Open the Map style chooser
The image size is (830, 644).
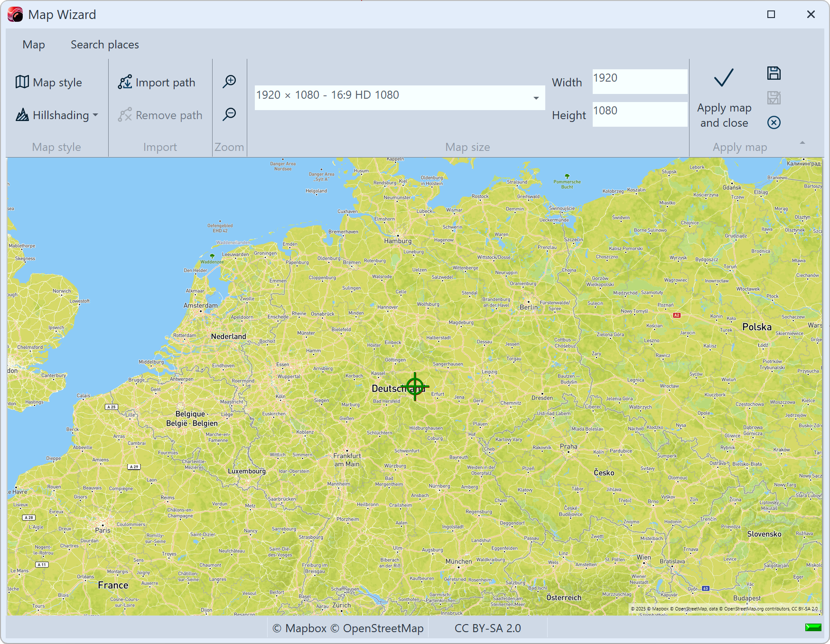49,83
